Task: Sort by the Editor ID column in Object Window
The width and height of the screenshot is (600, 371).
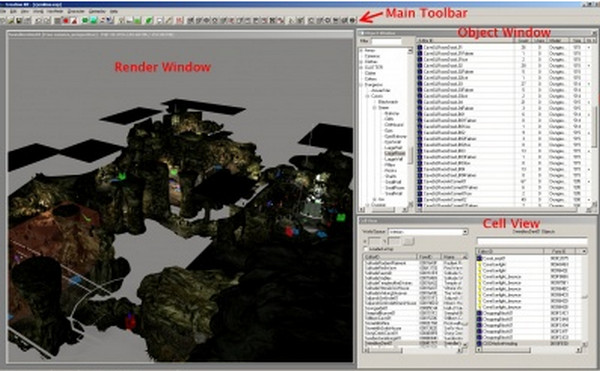Action: coord(465,41)
